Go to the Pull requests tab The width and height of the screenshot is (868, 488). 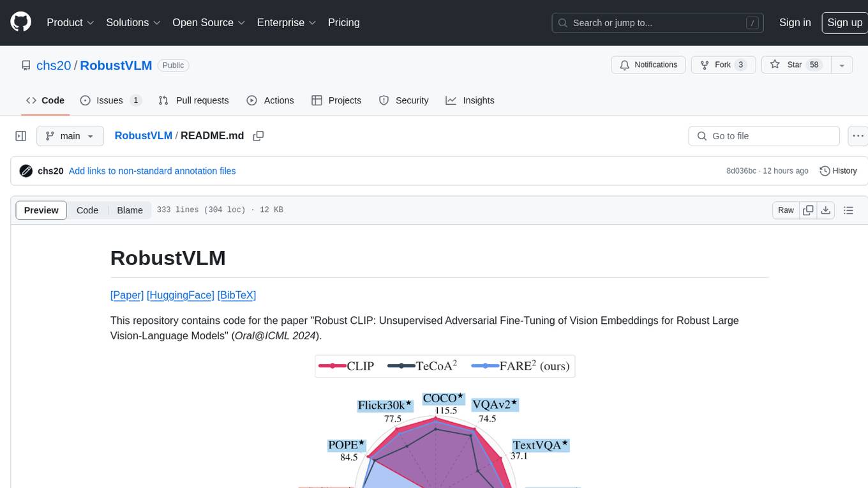coord(193,100)
